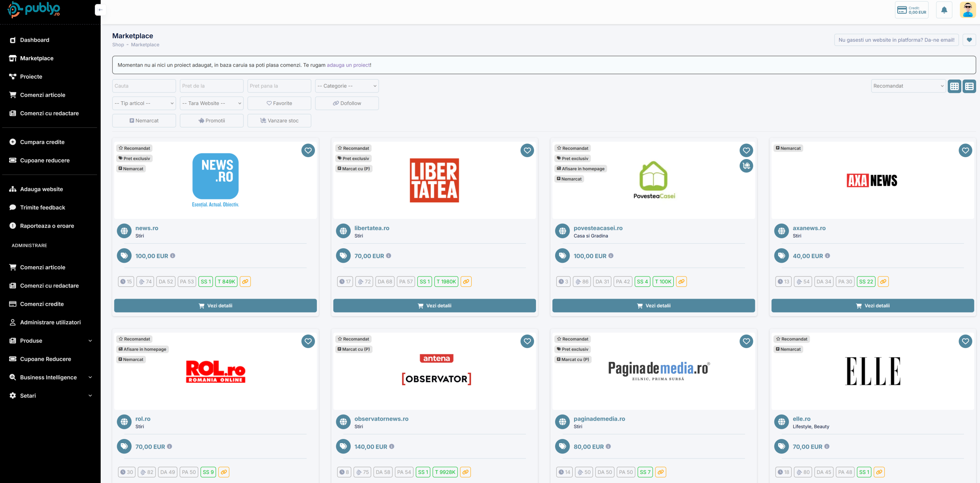The height and width of the screenshot is (483, 980).
Task: Follow the adauga un proiect link
Action: (348, 65)
